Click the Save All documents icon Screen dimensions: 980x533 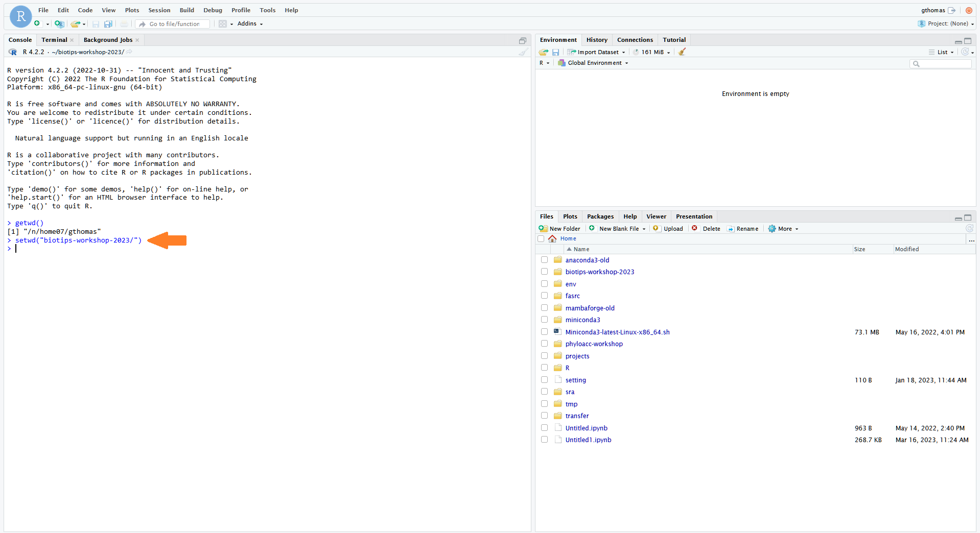click(108, 23)
